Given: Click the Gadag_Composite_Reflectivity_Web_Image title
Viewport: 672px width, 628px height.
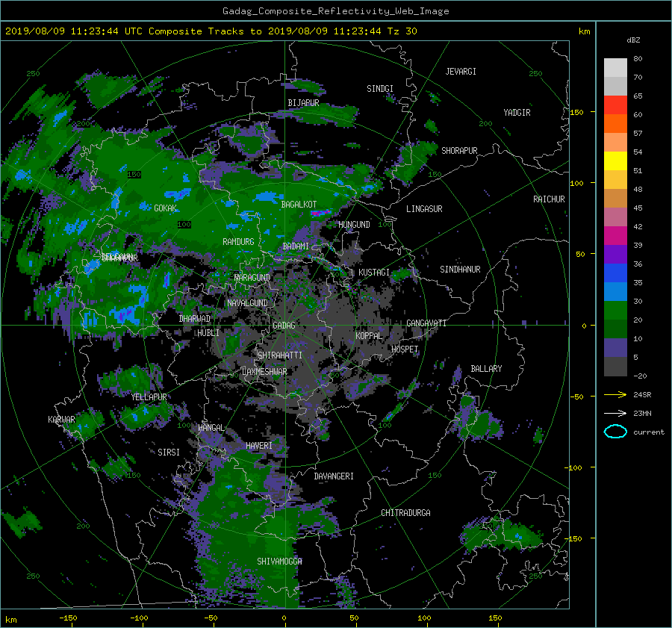Looking at the screenshot, I should [335, 11].
